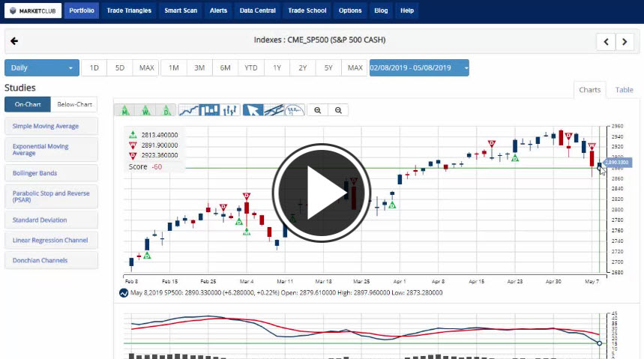Add Exponential Moving Average study
The image size is (644, 359).
pos(51,149)
